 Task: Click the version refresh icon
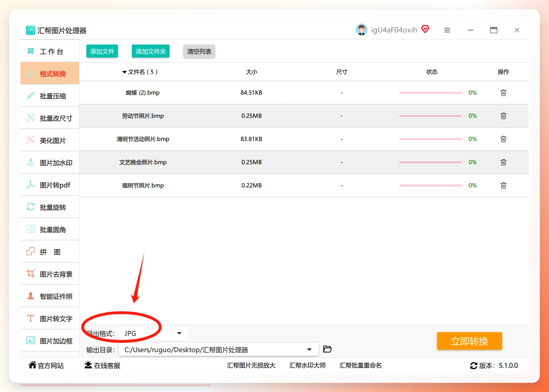point(473,366)
